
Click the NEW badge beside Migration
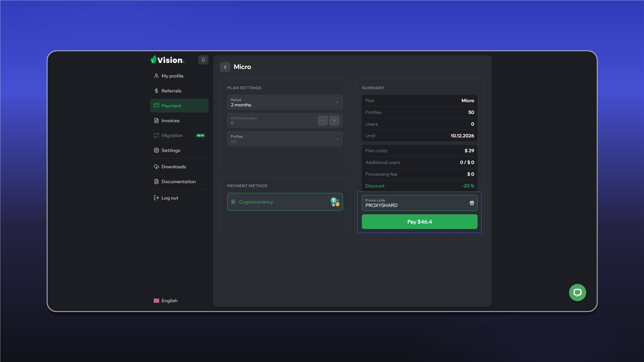[201, 135]
